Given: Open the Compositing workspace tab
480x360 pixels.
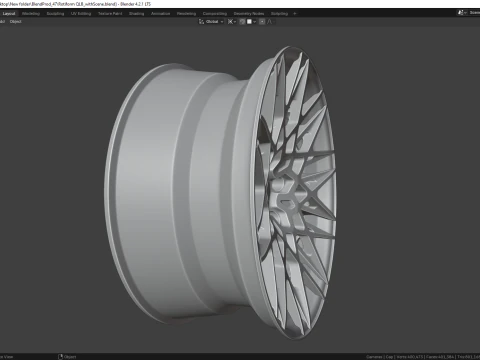Looking at the screenshot, I should (215, 14).
